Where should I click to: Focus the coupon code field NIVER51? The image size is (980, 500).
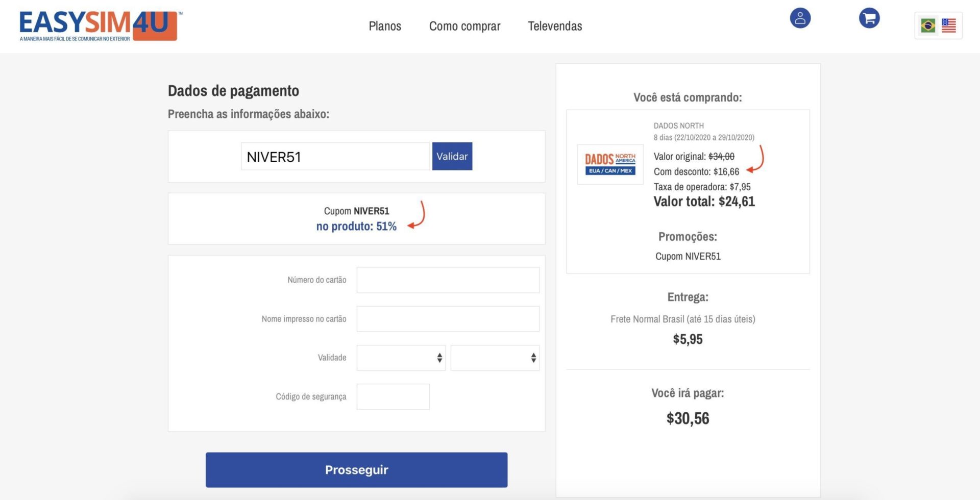(335, 156)
